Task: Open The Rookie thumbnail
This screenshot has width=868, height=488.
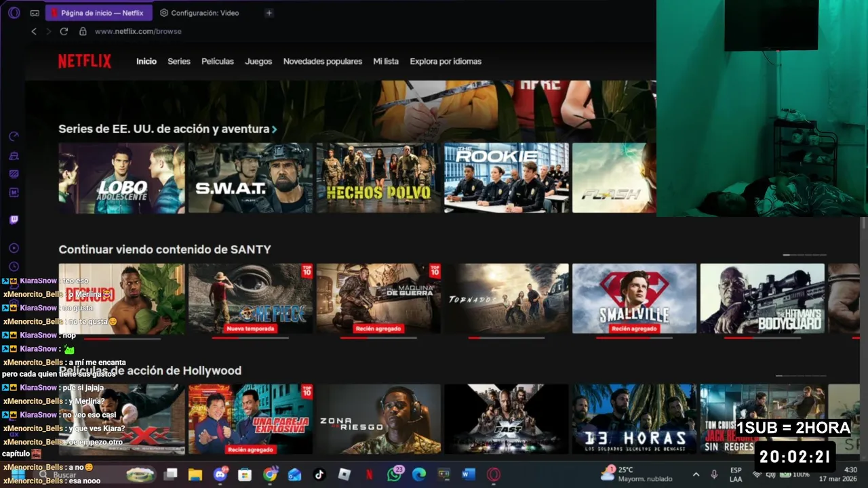Action: [x=507, y=178]
